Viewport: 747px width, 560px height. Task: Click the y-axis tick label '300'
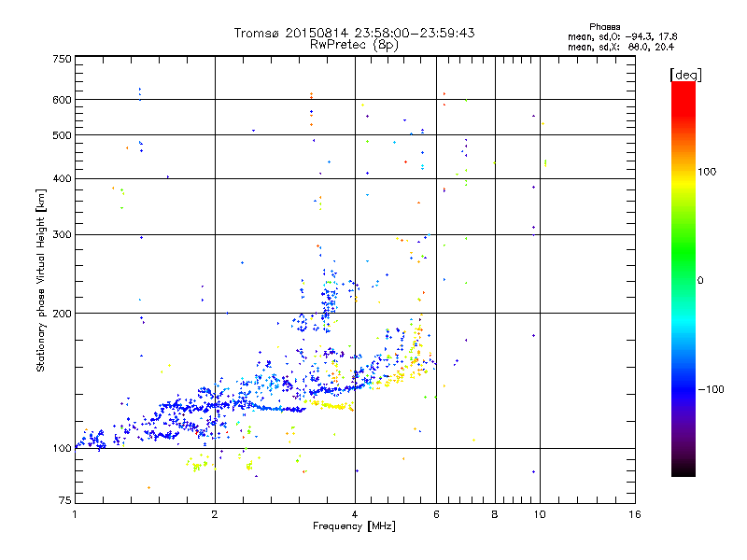(62, 235)
